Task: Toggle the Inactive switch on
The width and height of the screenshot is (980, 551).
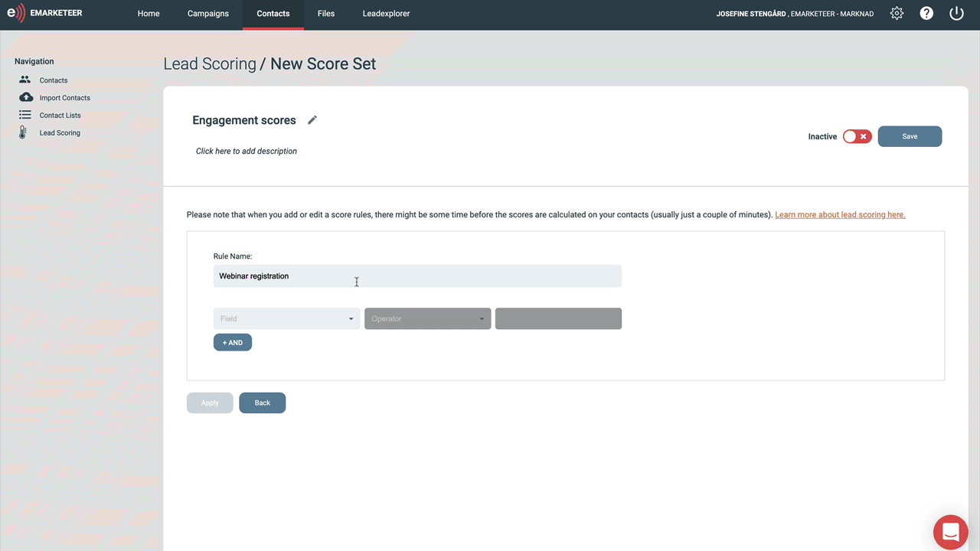Action: [x=857, y=136]
